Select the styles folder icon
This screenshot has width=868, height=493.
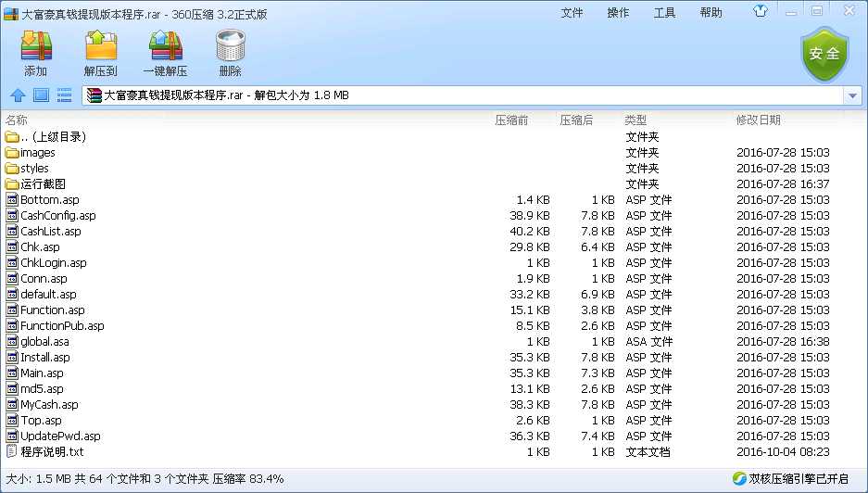tap(12, 169)
